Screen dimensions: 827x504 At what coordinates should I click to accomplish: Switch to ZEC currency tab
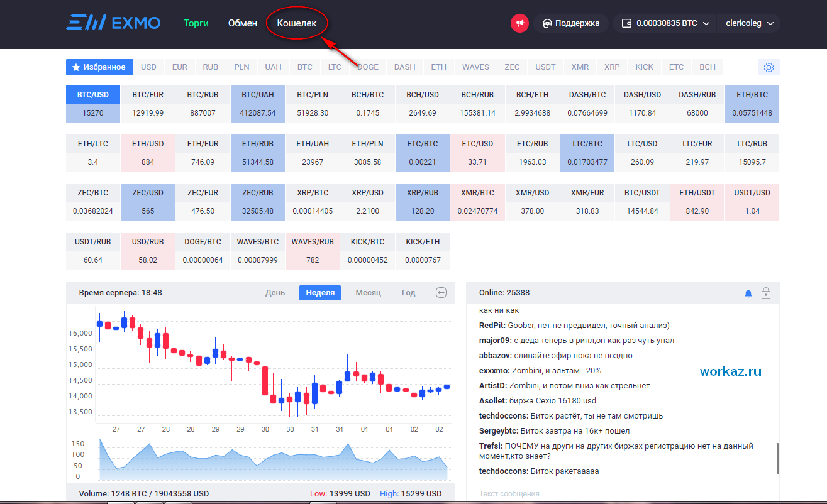coord(512,67)
